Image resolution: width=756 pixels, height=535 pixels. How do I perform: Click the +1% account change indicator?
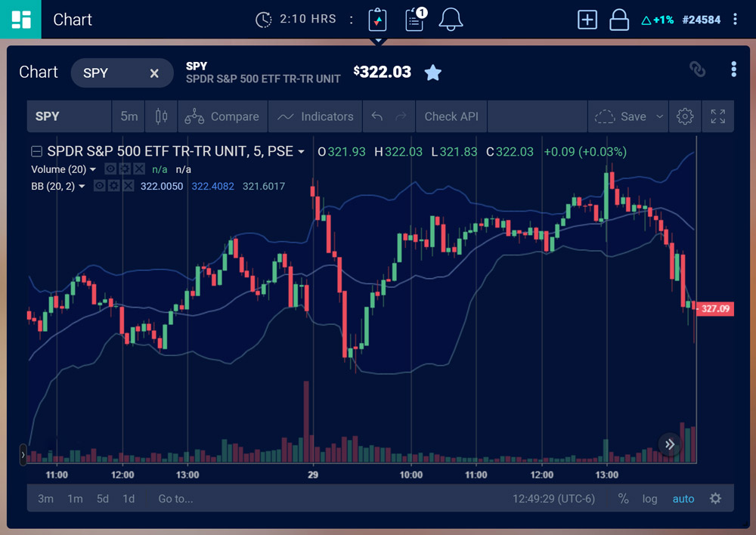point(657,20)
